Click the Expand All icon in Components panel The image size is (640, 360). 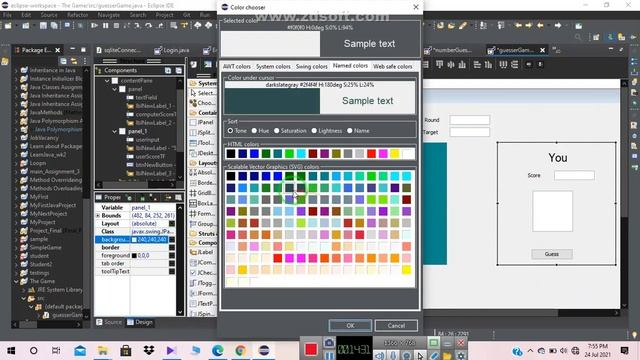168,71
